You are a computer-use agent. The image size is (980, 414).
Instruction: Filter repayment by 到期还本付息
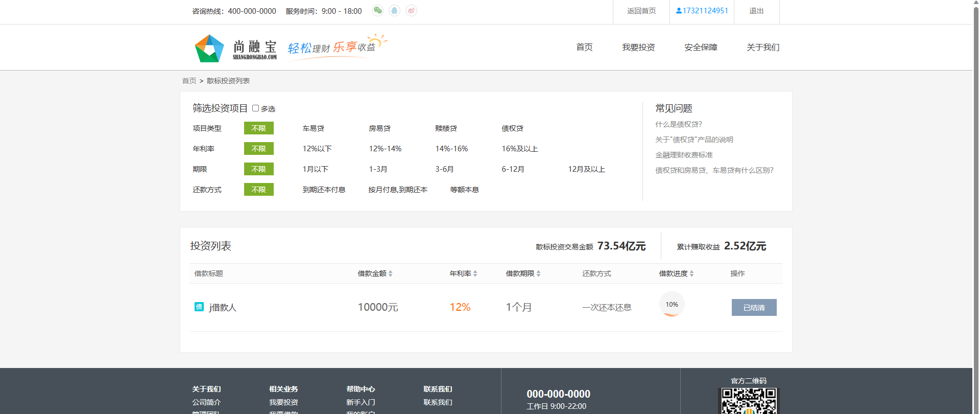point(324,190)
